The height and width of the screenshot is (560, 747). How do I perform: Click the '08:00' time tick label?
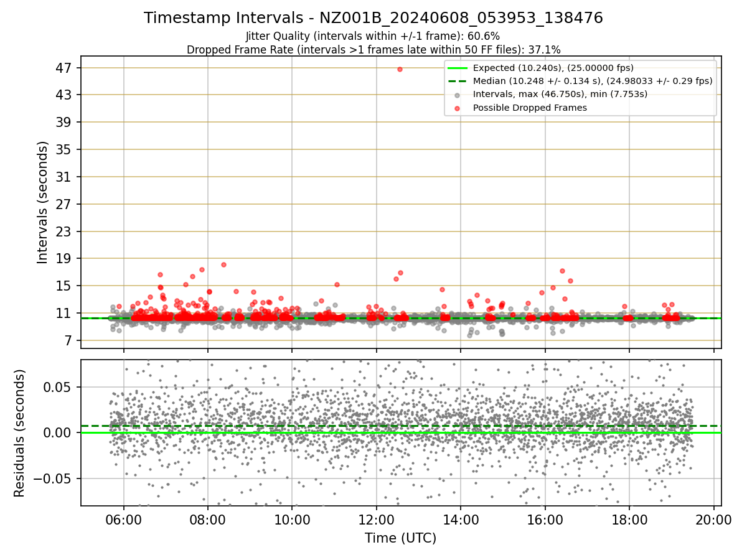pyautogui.click(x=207, y=520)
